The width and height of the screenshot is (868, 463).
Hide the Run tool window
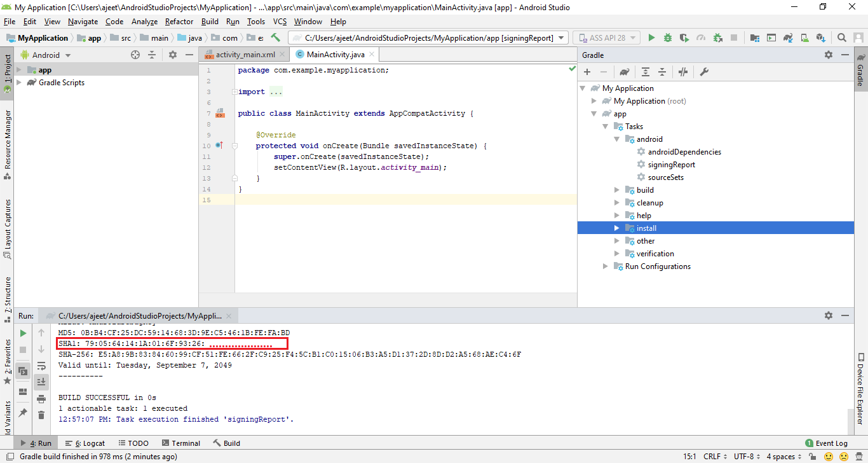point(846,315)
